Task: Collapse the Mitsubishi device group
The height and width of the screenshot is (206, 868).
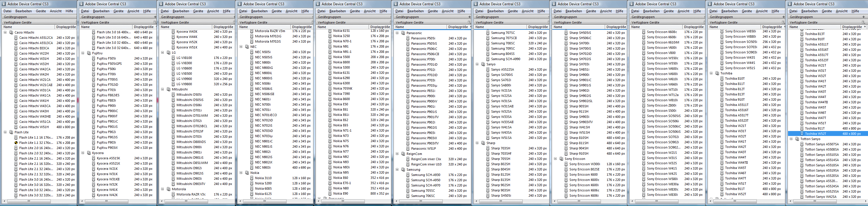Action: (162, 90)
